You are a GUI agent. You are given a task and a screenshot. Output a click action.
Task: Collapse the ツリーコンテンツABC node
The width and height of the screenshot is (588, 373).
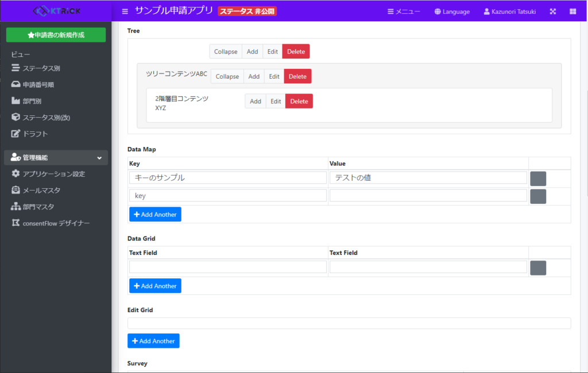pos(227,76)
